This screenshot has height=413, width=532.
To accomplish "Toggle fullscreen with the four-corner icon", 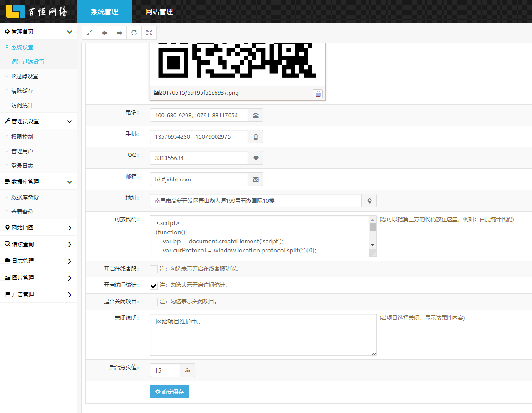I will (149, 33).
